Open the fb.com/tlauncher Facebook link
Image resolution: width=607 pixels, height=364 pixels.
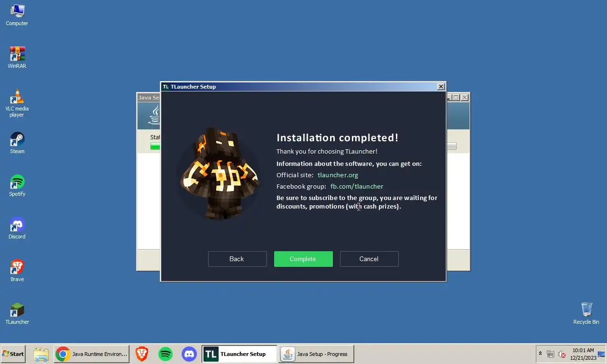pos(357,186)
